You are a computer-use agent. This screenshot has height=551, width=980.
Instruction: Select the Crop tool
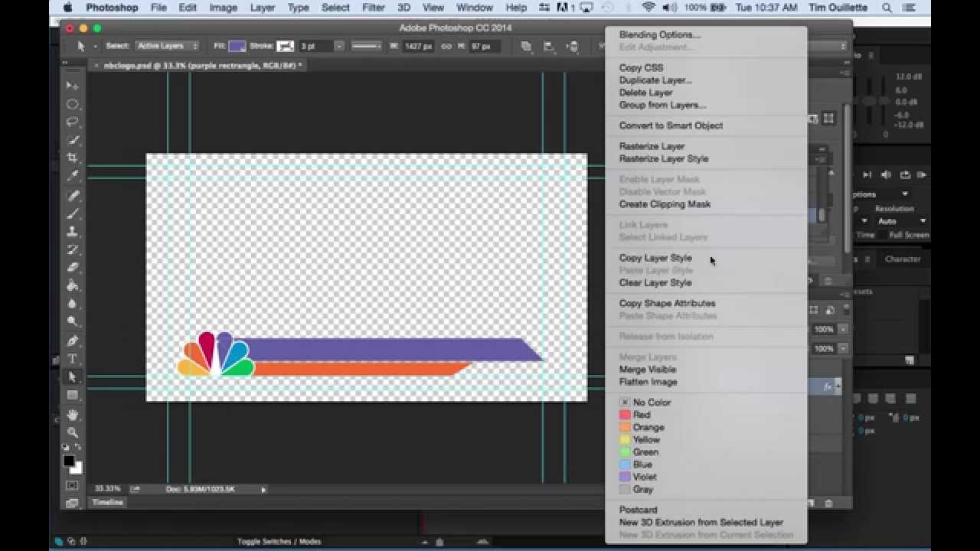[x=73, y=158]
